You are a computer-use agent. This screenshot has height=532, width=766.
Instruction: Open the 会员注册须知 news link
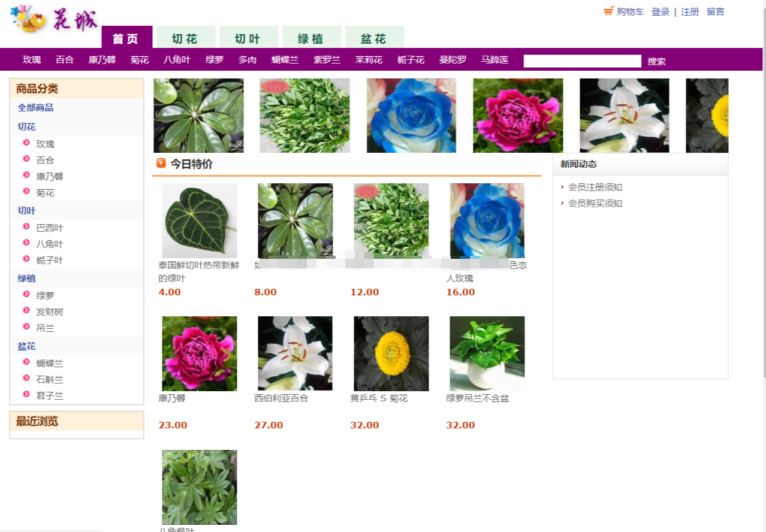pos(595,188)
